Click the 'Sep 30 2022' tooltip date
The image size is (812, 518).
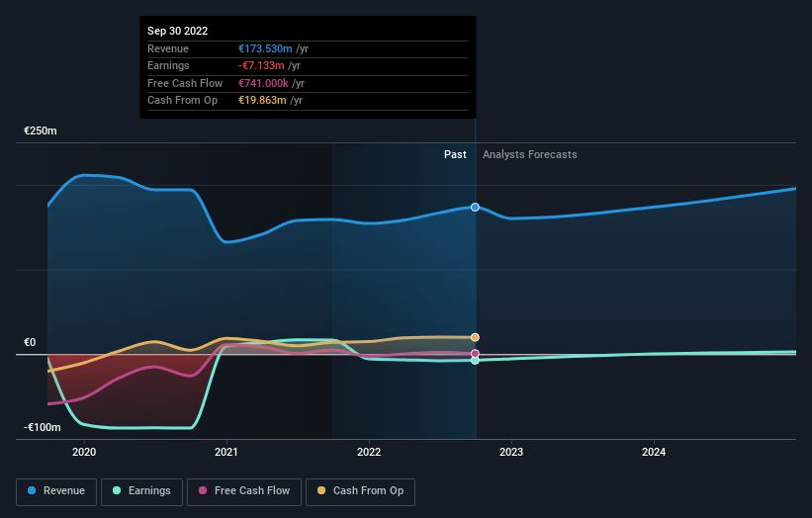point(178,31)
